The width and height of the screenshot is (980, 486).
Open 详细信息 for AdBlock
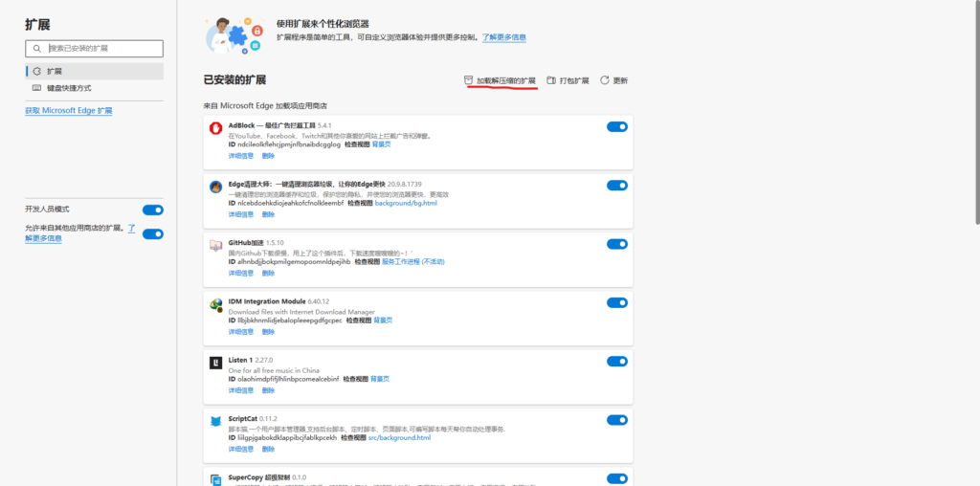[x=240, y=156]
